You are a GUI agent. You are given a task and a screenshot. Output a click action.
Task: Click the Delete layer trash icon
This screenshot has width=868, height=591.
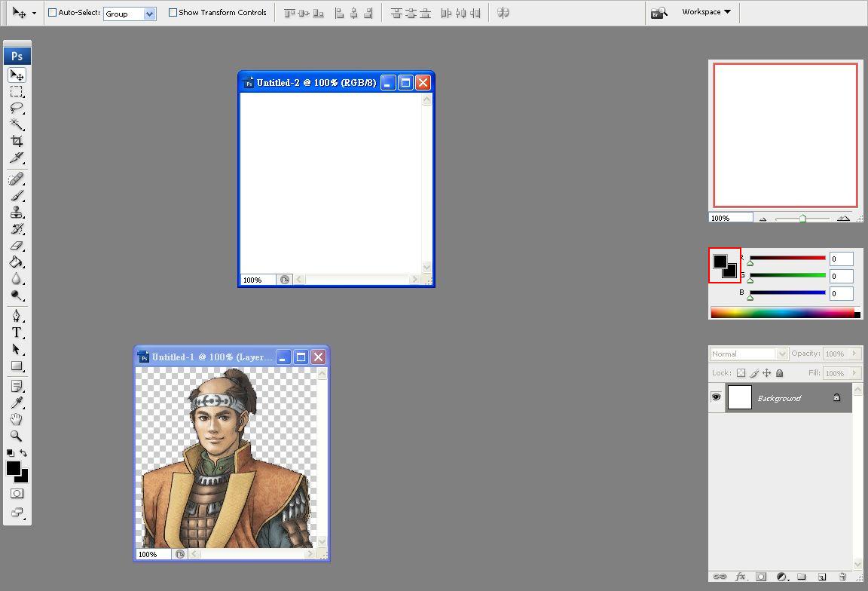pyautogui.click(x=842, y=577)
